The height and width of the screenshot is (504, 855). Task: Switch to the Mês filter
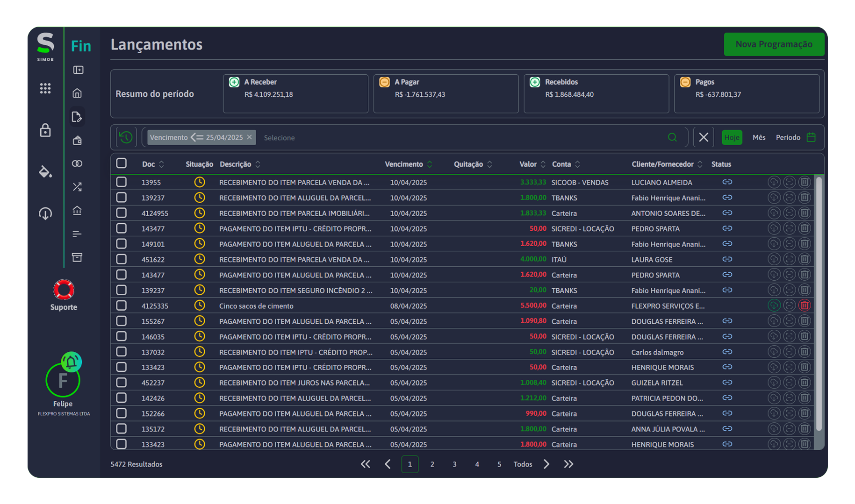pos(759,137)
